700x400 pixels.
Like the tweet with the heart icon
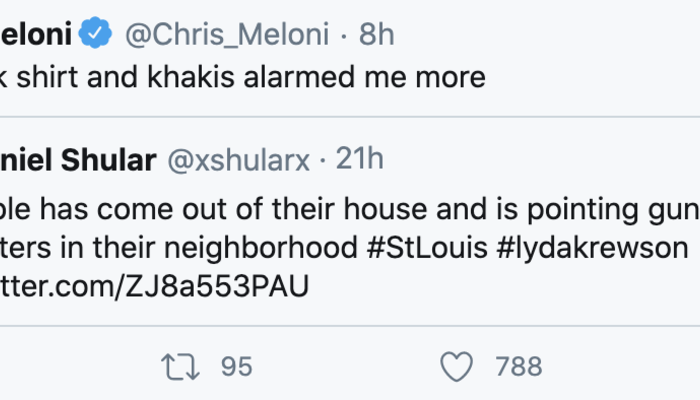[456, 367]
